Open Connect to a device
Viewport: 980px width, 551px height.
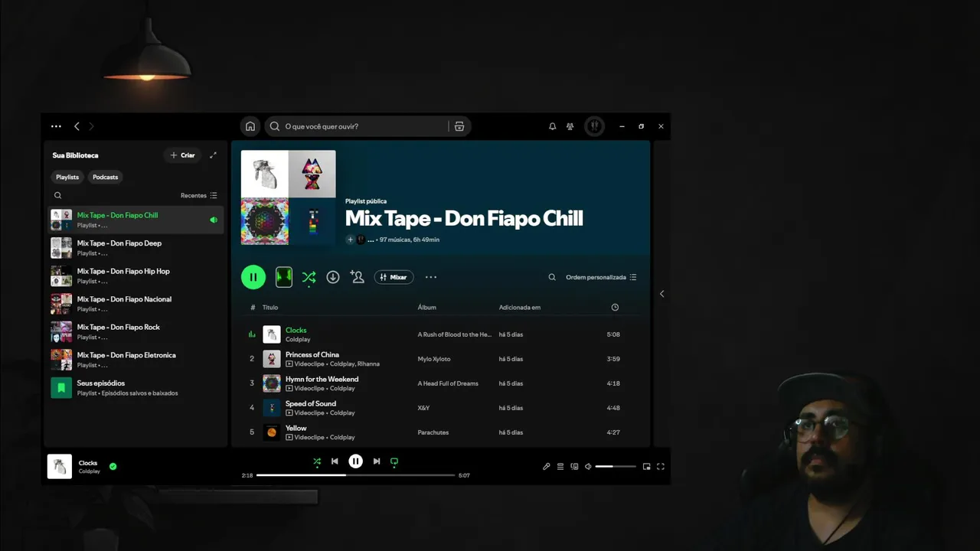tap(574, 467)
